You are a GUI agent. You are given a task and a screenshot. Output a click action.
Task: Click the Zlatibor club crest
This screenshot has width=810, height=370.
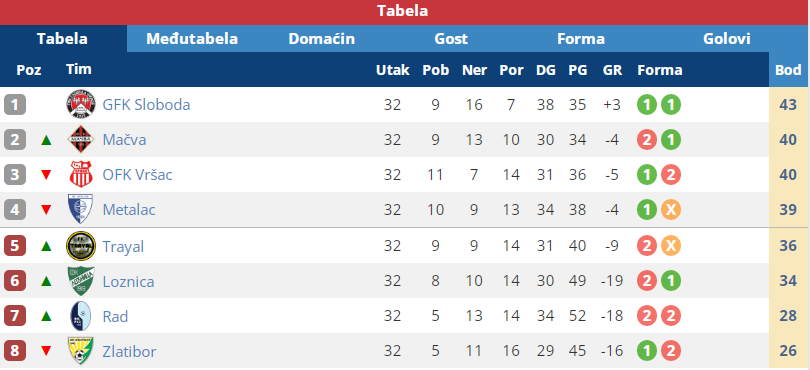point(81,351)
